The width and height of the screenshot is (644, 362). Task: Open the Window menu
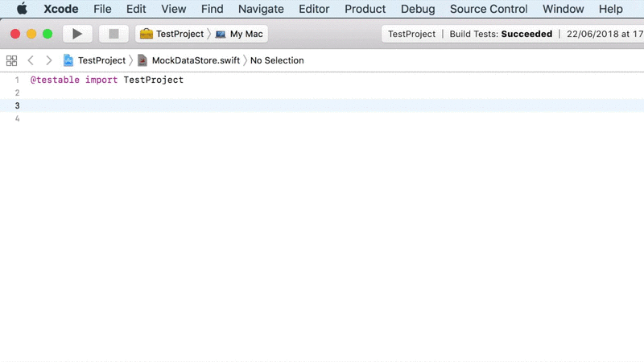pyautogui.click(x=563, y=9)
